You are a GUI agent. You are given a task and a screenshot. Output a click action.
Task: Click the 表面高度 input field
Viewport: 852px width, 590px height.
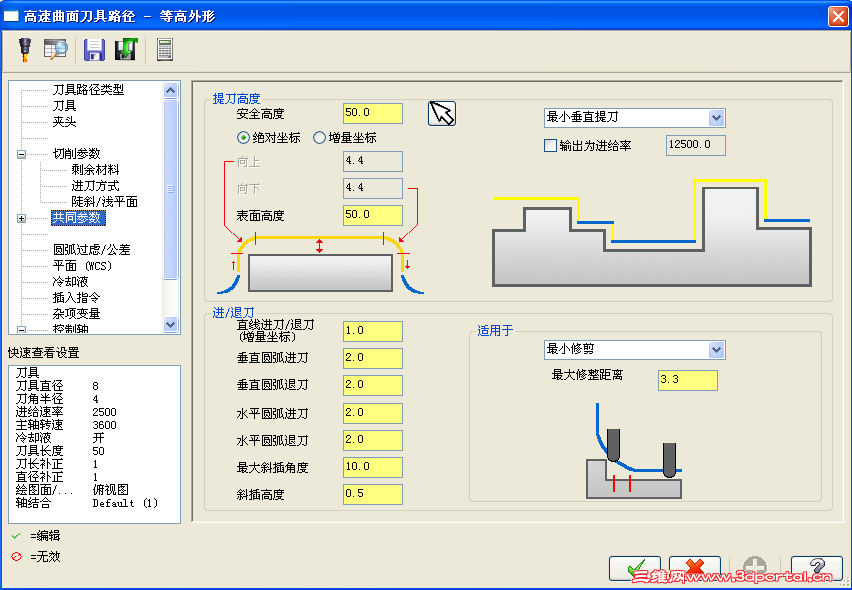(373, 215)
